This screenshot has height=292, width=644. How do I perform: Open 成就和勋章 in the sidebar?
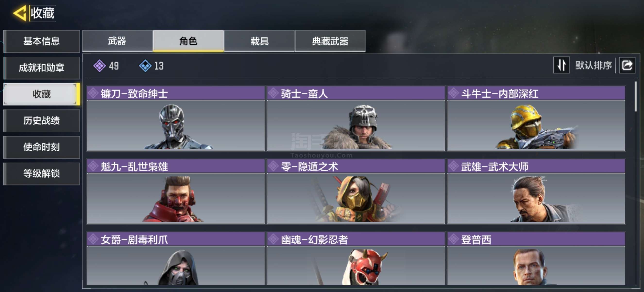42,68
